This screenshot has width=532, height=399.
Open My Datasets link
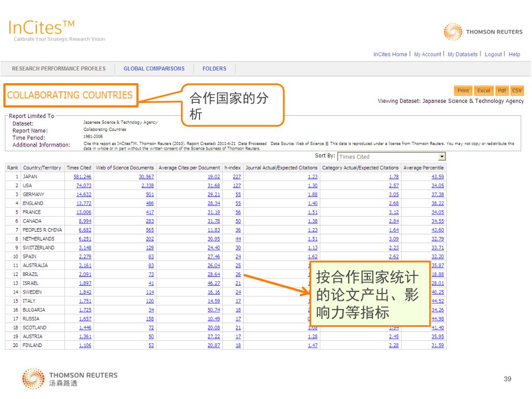click(x=462, y=55)
